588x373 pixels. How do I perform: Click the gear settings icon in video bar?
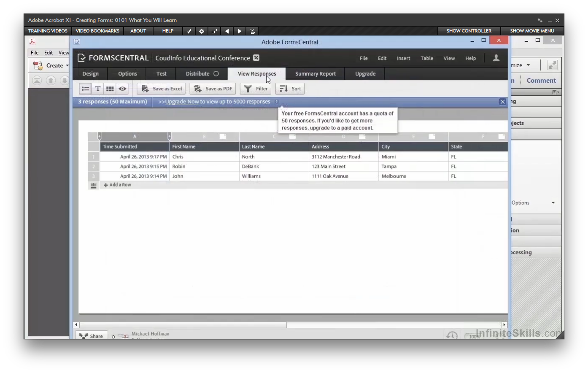click(202, 31)
